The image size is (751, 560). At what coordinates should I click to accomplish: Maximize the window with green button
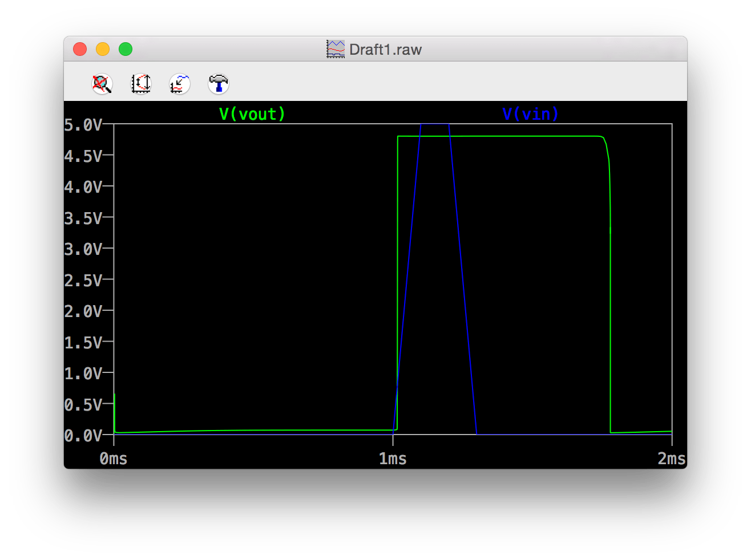(126, 49)
